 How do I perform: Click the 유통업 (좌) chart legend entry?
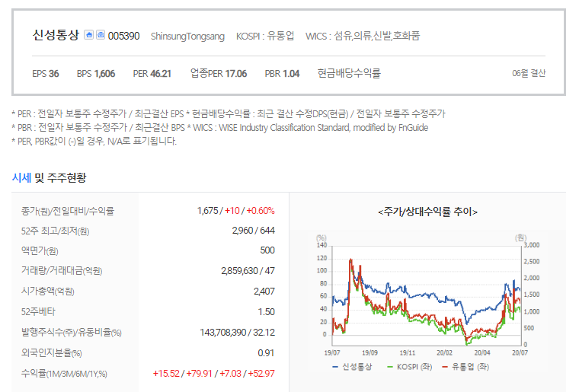[465, 367]
